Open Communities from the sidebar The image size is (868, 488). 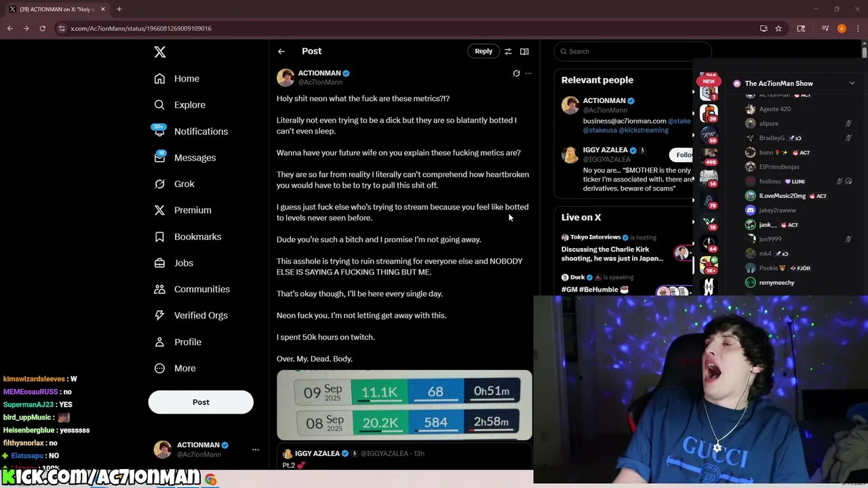pos(192,289)
